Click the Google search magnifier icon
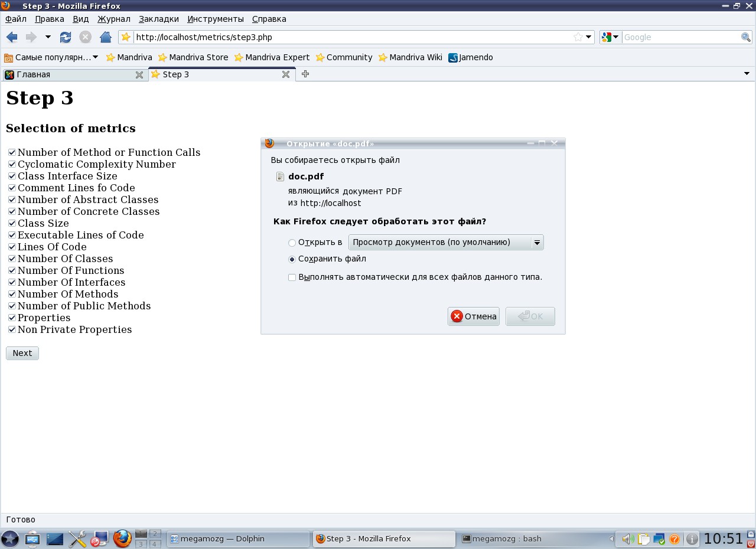This screenshot has height=549, width=756. 746,37
